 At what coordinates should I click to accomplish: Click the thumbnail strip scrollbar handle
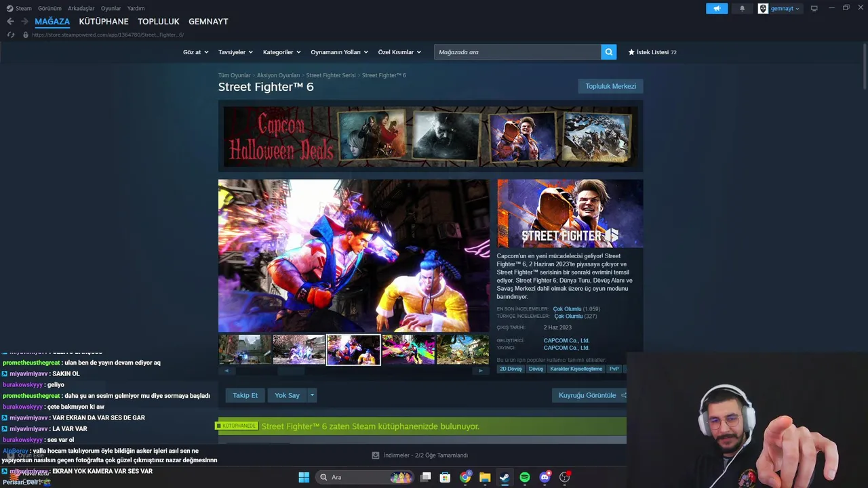291,371
